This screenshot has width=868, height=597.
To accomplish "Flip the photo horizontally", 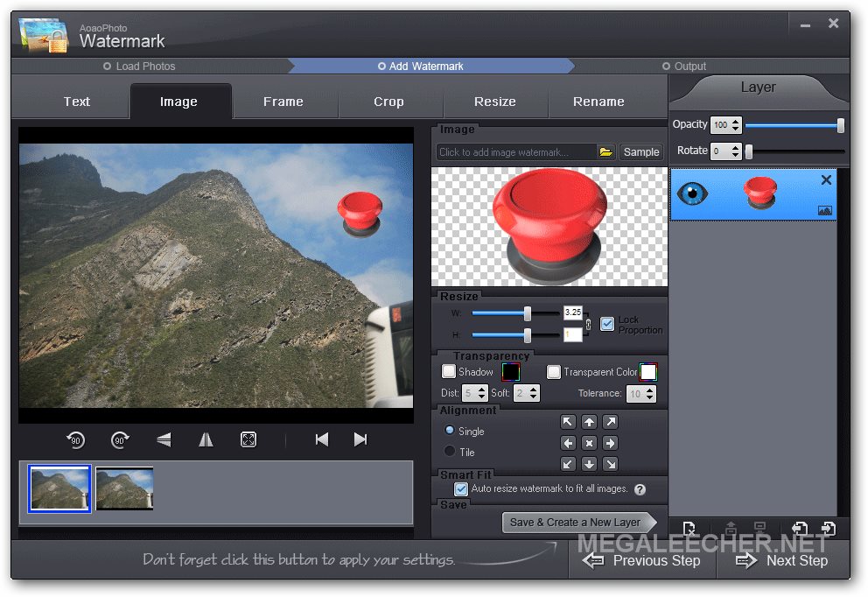I will coord(206,439).
